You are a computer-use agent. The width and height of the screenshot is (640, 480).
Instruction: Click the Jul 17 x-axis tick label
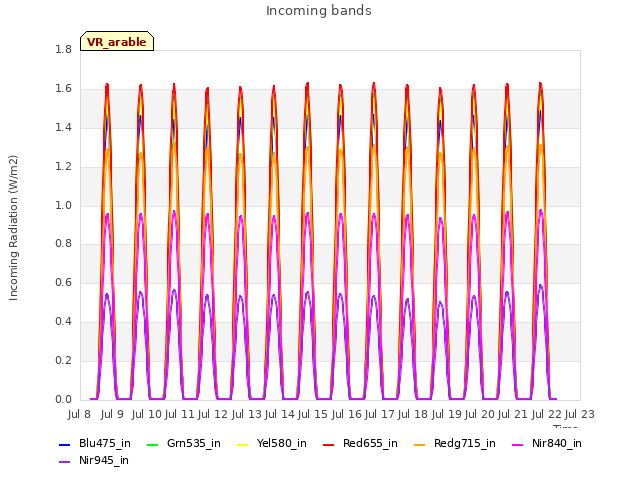(x=380, y=414)
